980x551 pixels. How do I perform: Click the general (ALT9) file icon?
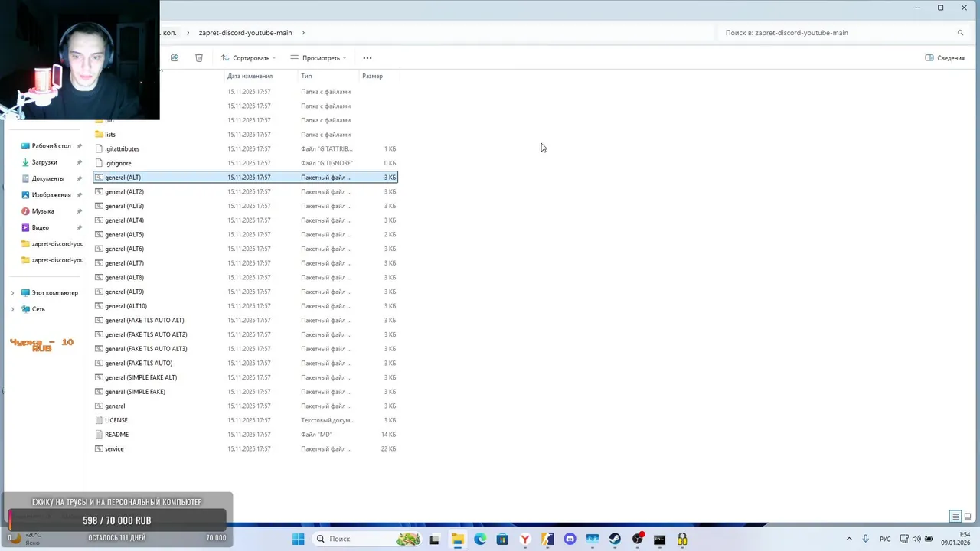click(99, 292)
